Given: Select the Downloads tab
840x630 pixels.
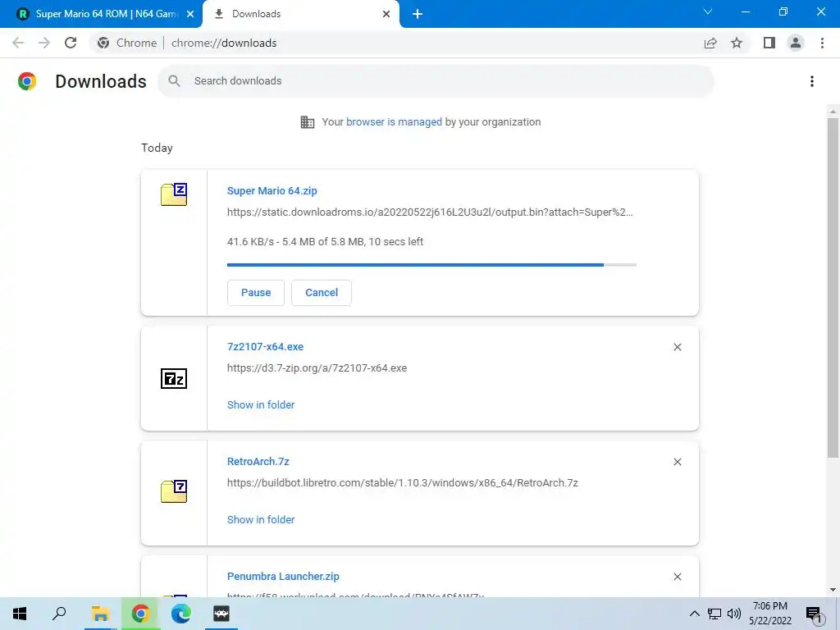Looking at the screenshot, I should (301, 14).
